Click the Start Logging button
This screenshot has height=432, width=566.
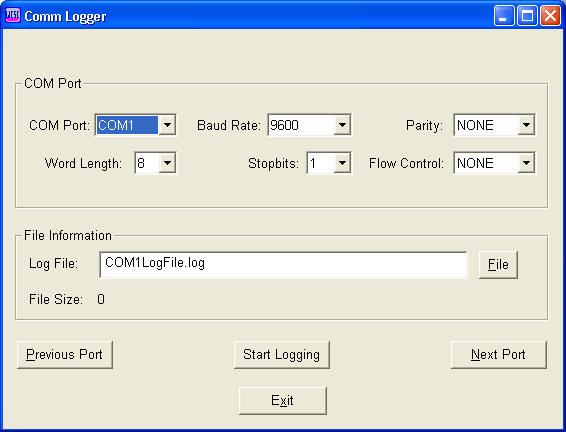[x=282, y=354]
